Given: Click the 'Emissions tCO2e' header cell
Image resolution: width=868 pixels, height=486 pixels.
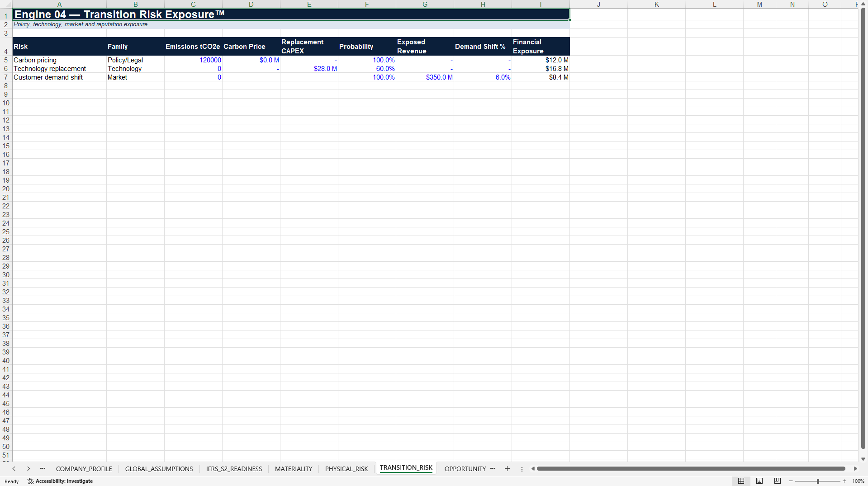Looking at the screenshot, I should tap(193, 47).
